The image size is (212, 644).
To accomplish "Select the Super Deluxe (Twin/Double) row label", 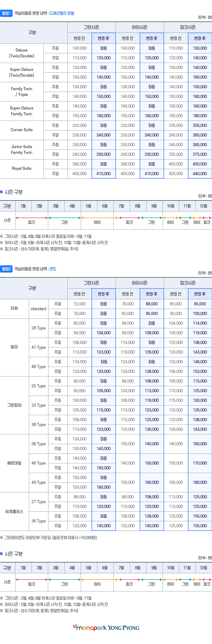I will [22, 72].
